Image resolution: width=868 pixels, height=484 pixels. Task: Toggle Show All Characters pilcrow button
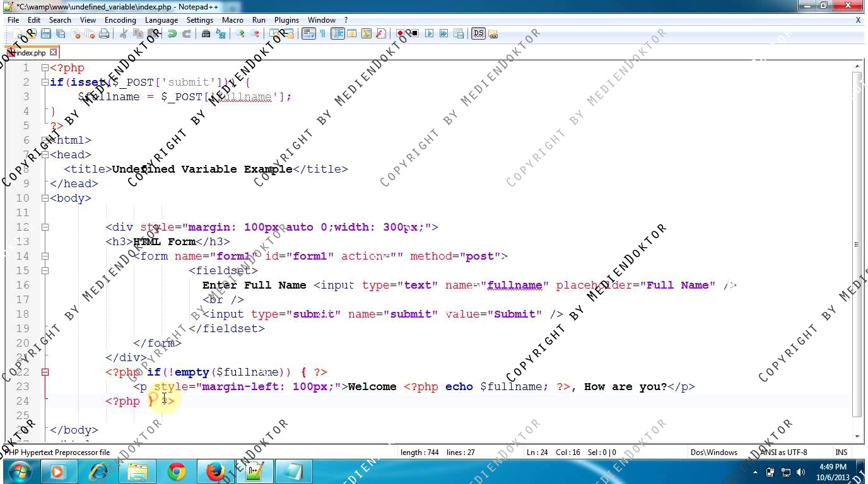click(322, 33)
